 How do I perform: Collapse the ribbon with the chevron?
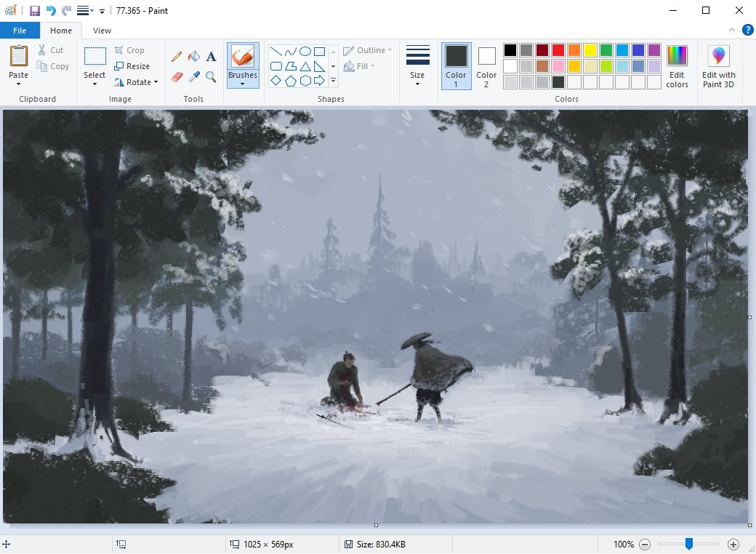(x=733, y=31)
